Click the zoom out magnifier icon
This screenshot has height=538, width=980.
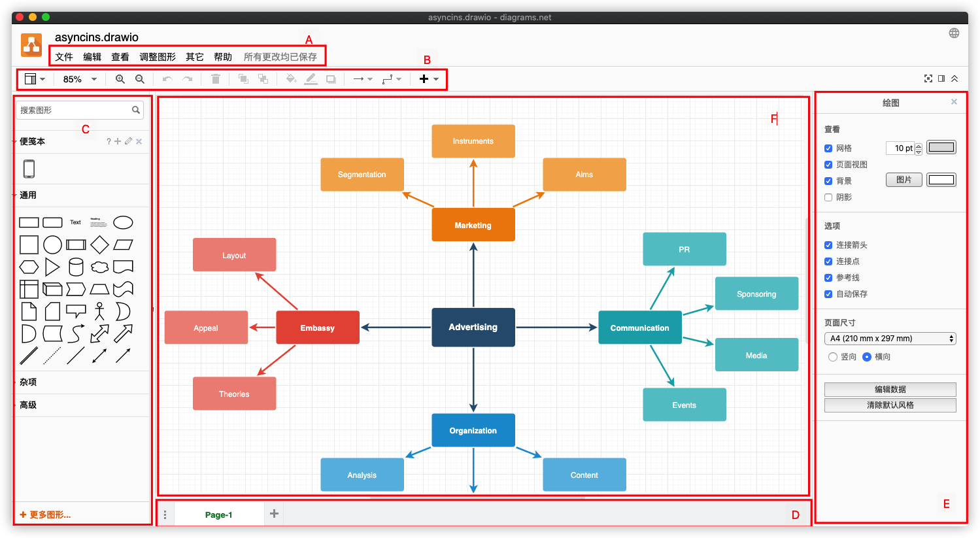(x=140, y=79)
